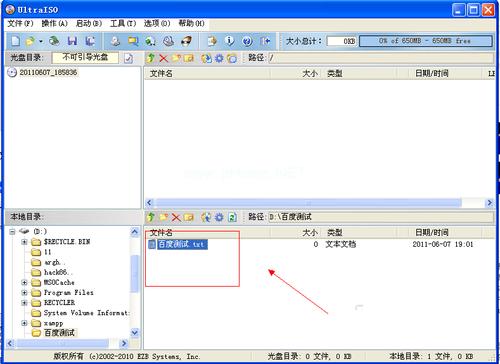Screen dimensions: 500x364
Task: Sort disc pane by 文件名 column header
Action: click(207, 73)
